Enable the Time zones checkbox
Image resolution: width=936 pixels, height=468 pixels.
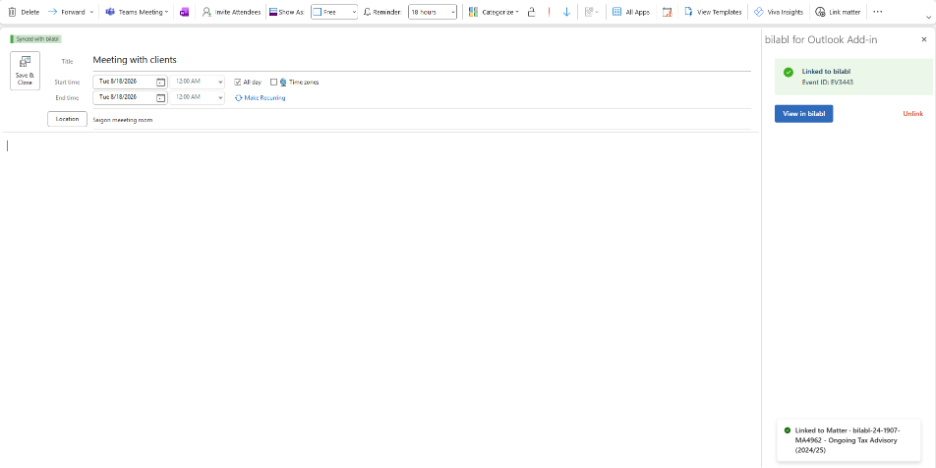tap(274, 82)
